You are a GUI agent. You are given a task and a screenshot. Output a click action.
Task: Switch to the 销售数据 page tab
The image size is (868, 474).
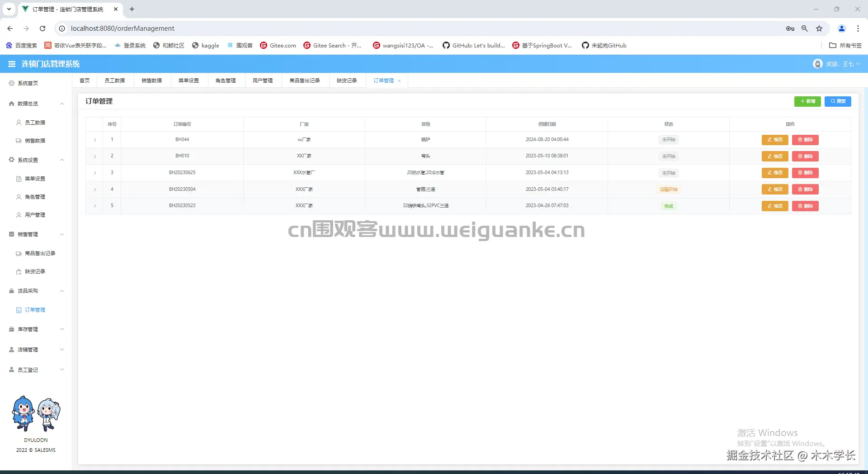pos(152,81)
